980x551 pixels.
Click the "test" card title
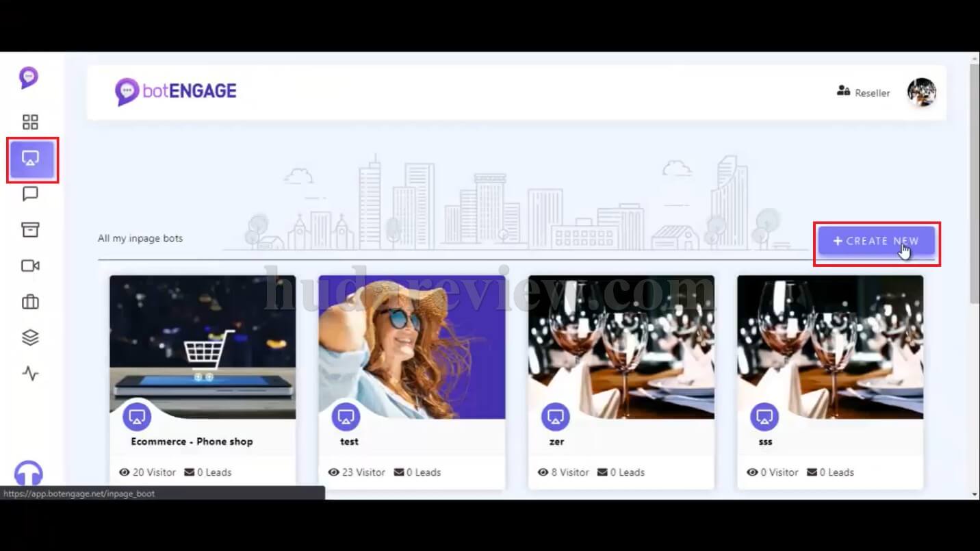(349, 441)
